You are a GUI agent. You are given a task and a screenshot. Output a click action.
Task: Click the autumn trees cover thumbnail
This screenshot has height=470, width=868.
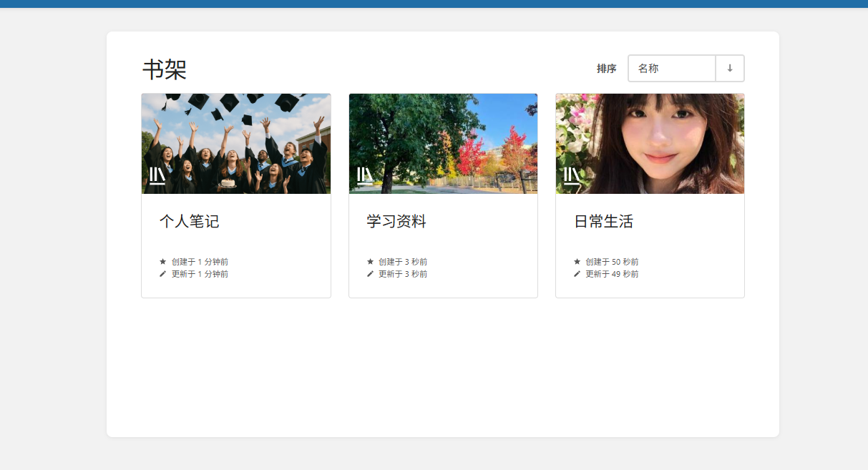[x=443, y=144]
